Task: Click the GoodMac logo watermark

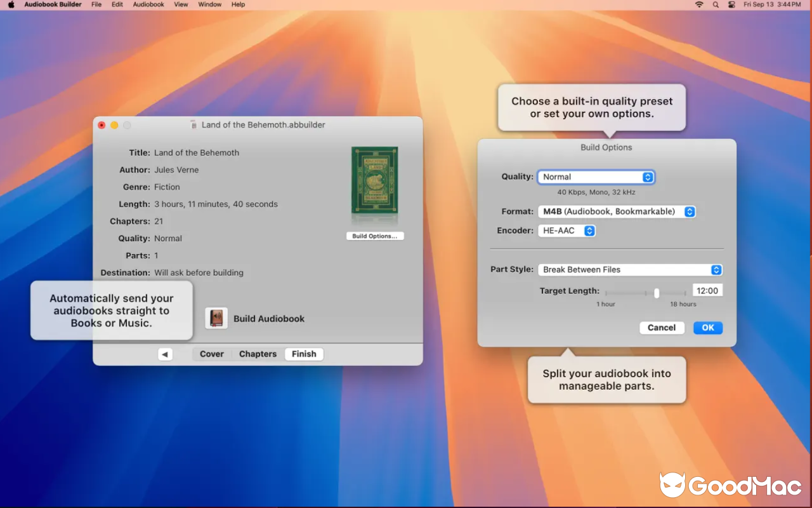Action: (730, 486)
